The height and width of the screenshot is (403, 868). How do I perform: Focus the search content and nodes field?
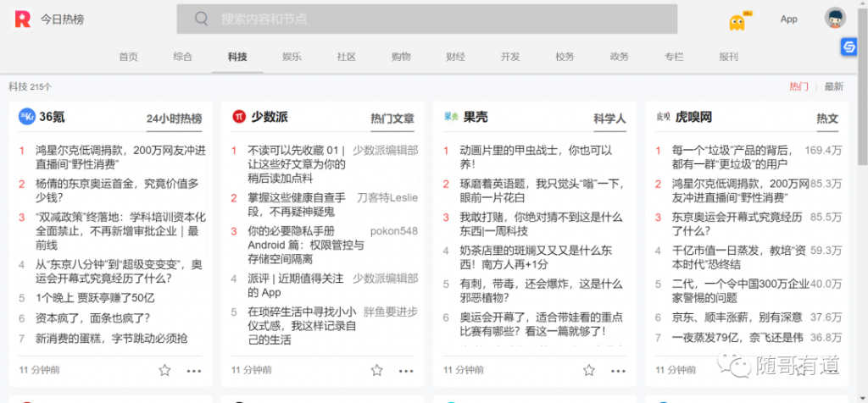(427, 19)
